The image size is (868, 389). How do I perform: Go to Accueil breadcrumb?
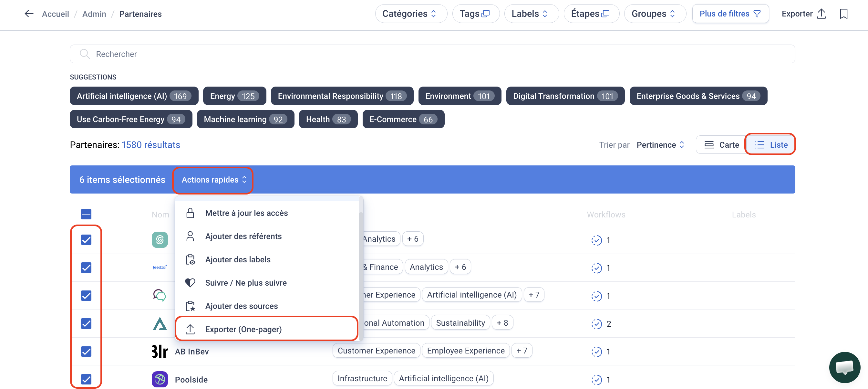coord(55,14)
